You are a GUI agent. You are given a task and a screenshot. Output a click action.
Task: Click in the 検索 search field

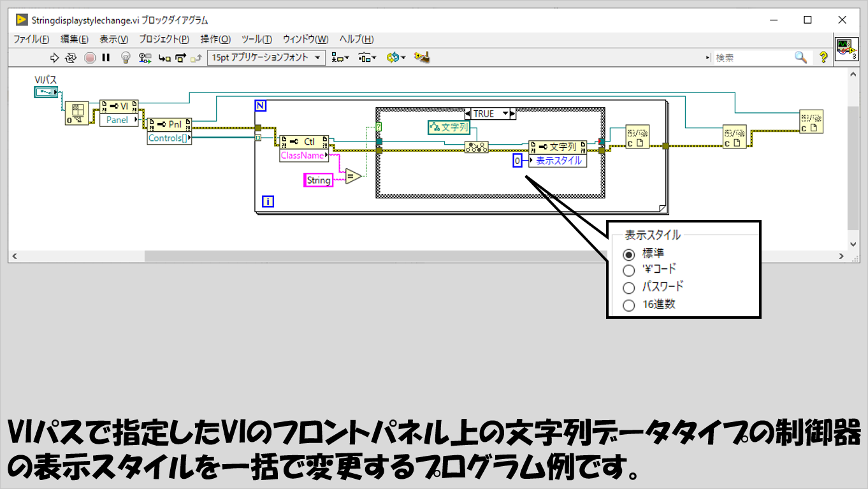coord(752,57)
